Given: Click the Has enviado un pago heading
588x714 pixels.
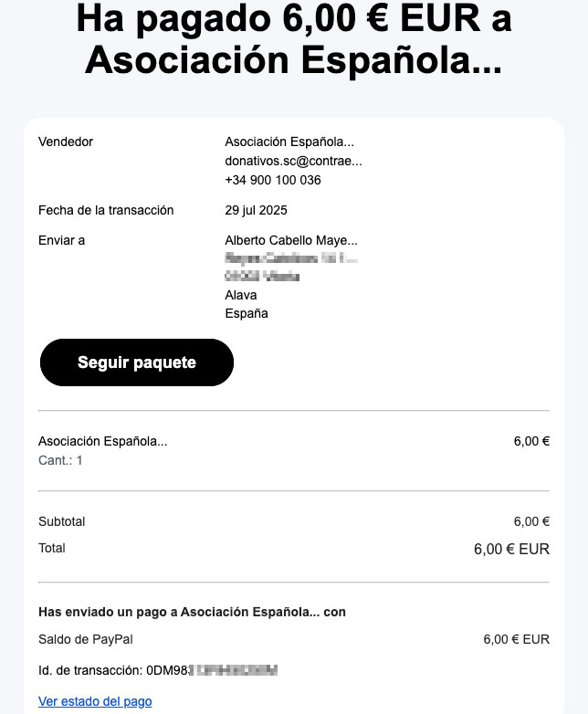Looking at the screenshot, I should pos(192,612).
